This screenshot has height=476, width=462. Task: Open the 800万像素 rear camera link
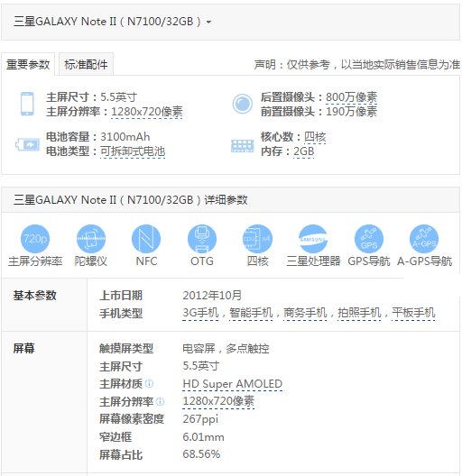click(351, 97)
